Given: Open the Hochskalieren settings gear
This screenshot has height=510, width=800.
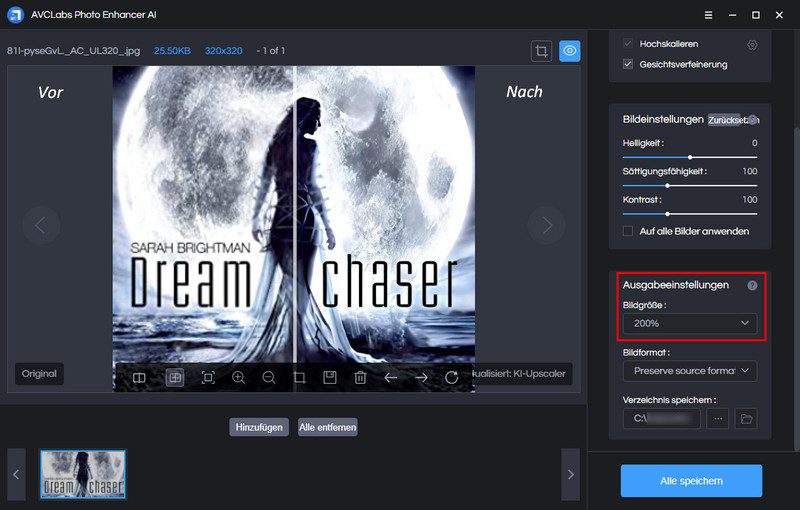Looking at the screenshot, I should (752, 45).
